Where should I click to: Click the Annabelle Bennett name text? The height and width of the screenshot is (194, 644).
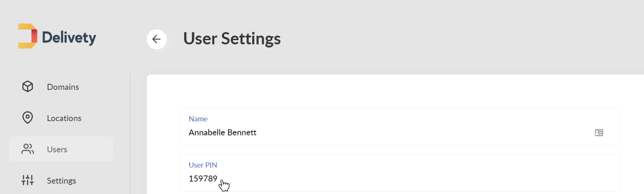point(222,132)
